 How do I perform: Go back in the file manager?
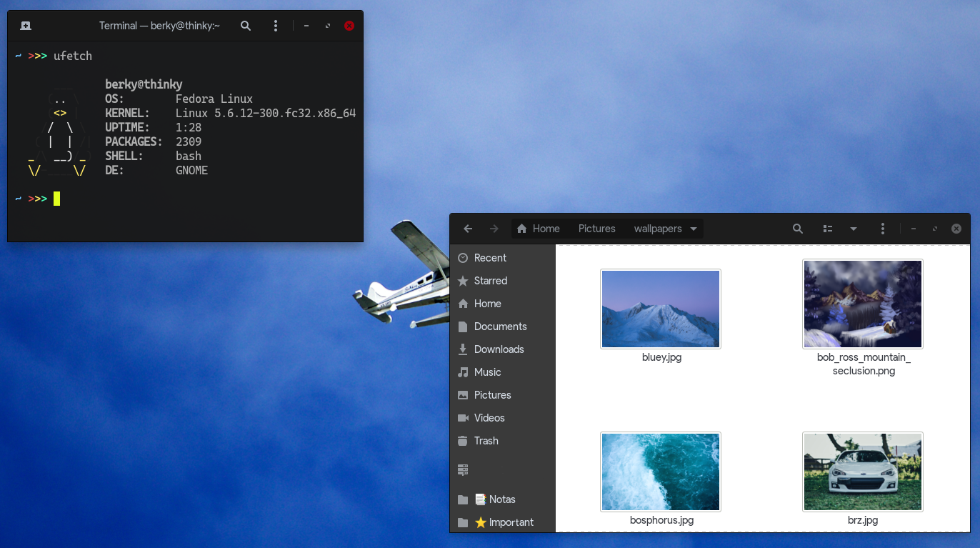(x=468, y=229)
